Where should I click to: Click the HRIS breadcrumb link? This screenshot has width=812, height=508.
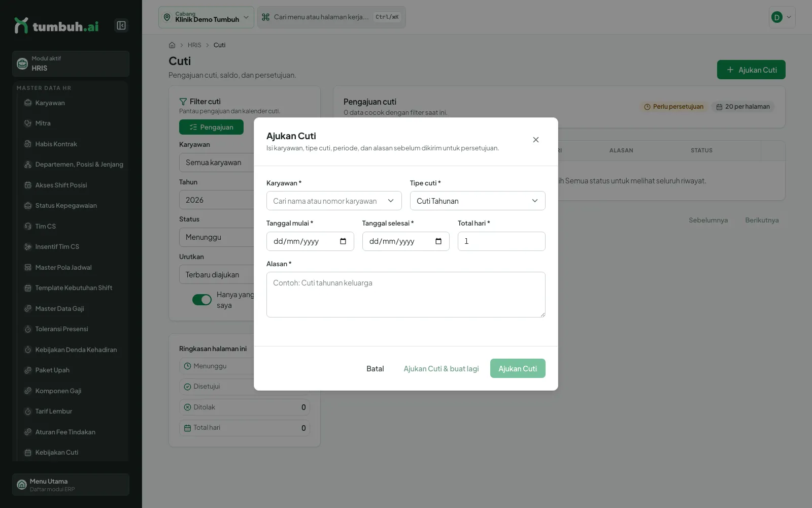point(194,45)
